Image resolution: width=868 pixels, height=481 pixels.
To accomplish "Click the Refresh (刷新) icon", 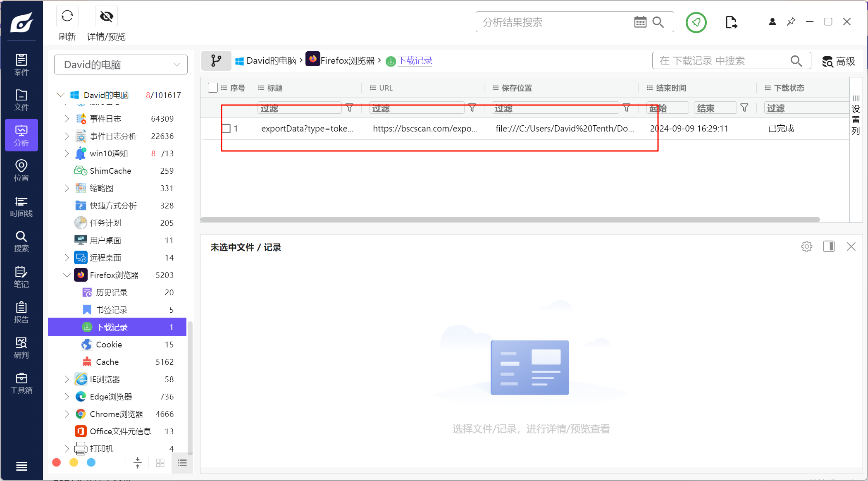I will tap(67, 17).
